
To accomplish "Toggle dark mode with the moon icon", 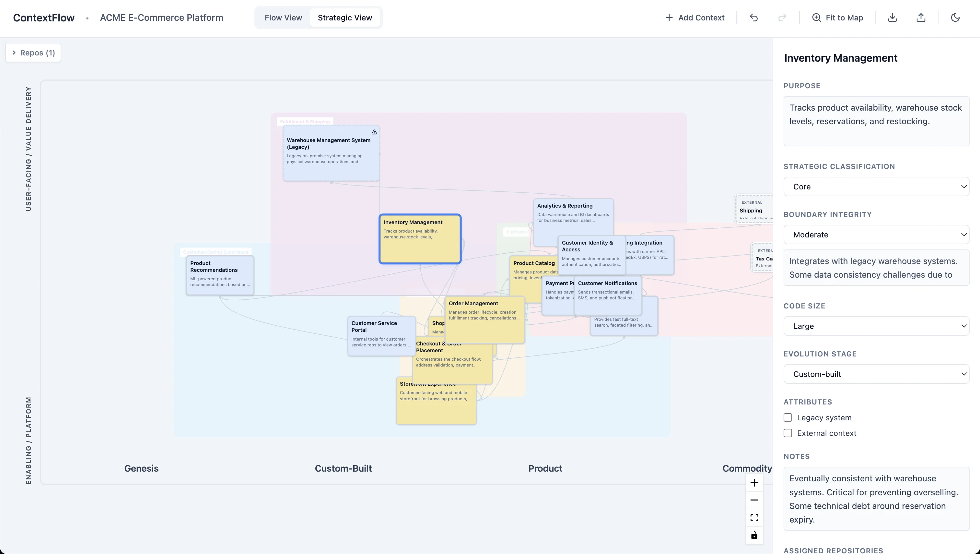I will [x=956, y=18].
